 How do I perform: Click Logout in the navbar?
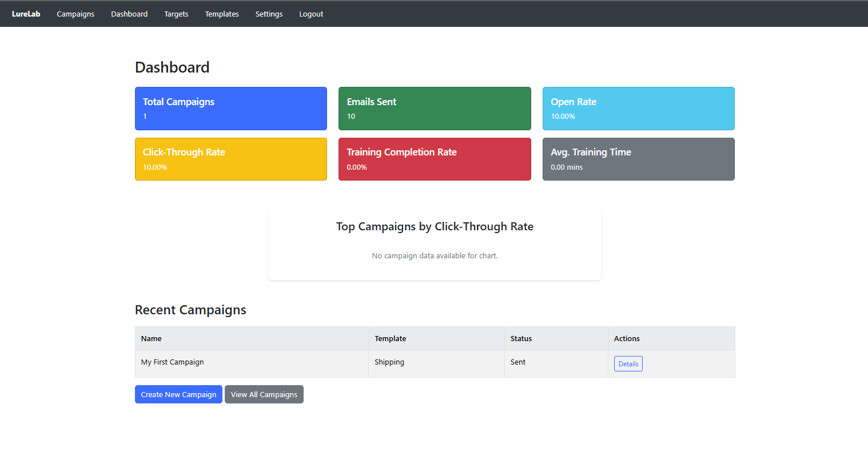pyautogui.click(x=311, y=14)
